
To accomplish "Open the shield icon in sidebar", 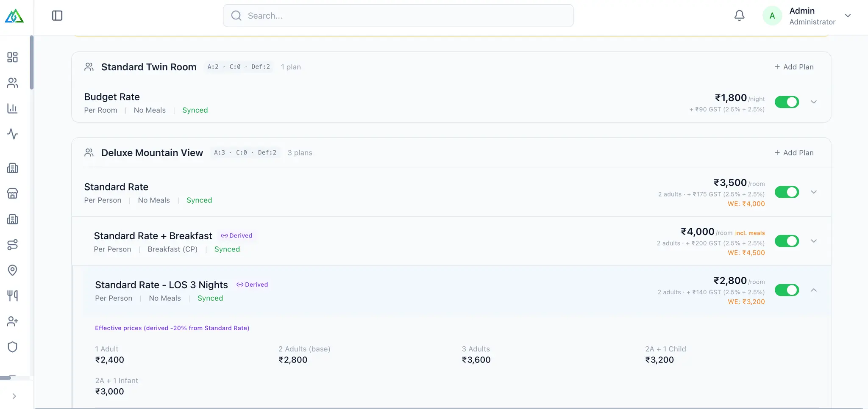I will (x=13, y=347).
